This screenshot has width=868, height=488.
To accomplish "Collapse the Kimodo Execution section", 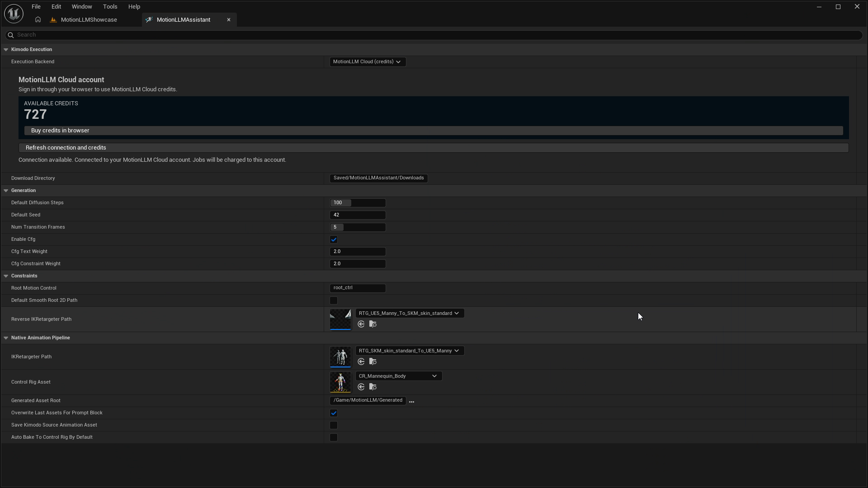I will coord(6,50).
